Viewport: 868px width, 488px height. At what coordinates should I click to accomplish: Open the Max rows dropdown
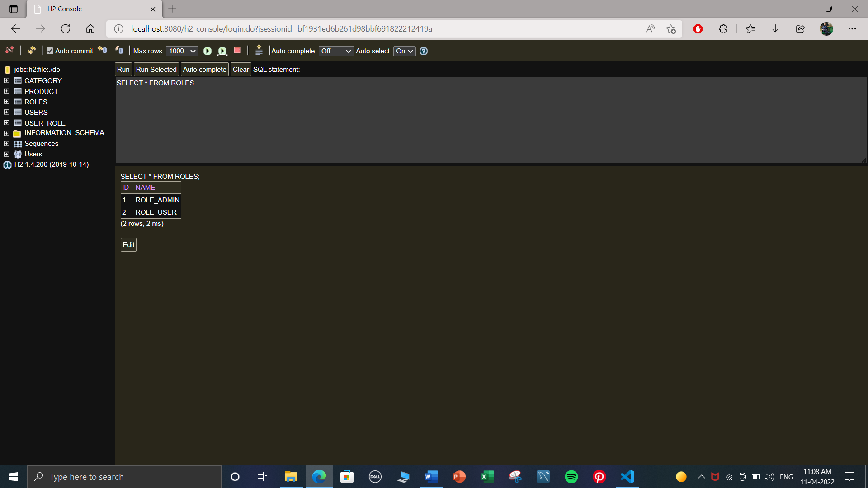[182, 51]
